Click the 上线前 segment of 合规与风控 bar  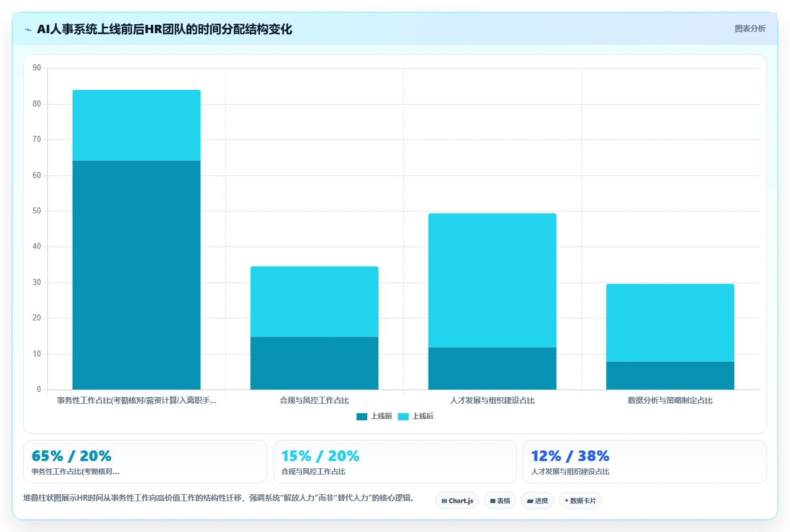tap(315, 363)
